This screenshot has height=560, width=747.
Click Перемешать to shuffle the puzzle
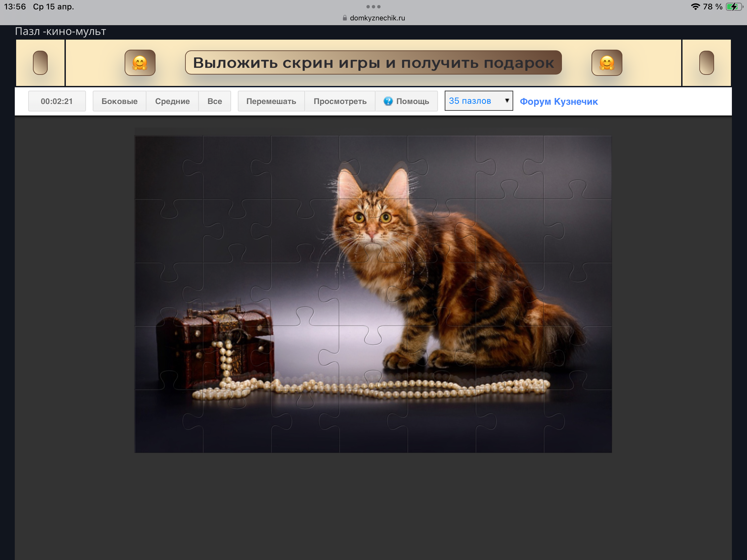[x=271, y=101]
